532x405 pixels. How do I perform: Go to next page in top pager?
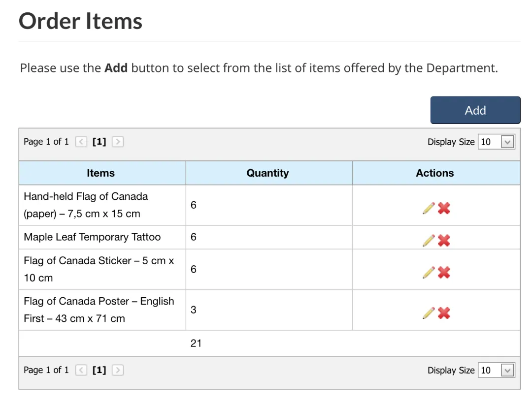[118, 142]
